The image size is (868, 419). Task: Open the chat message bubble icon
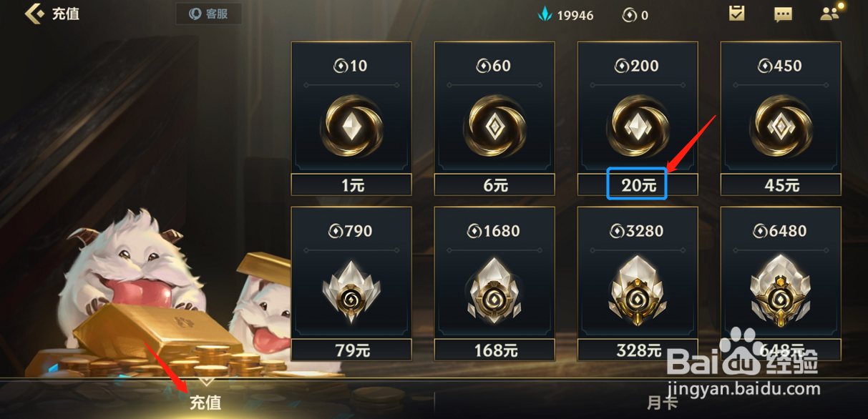coord(783,14)
